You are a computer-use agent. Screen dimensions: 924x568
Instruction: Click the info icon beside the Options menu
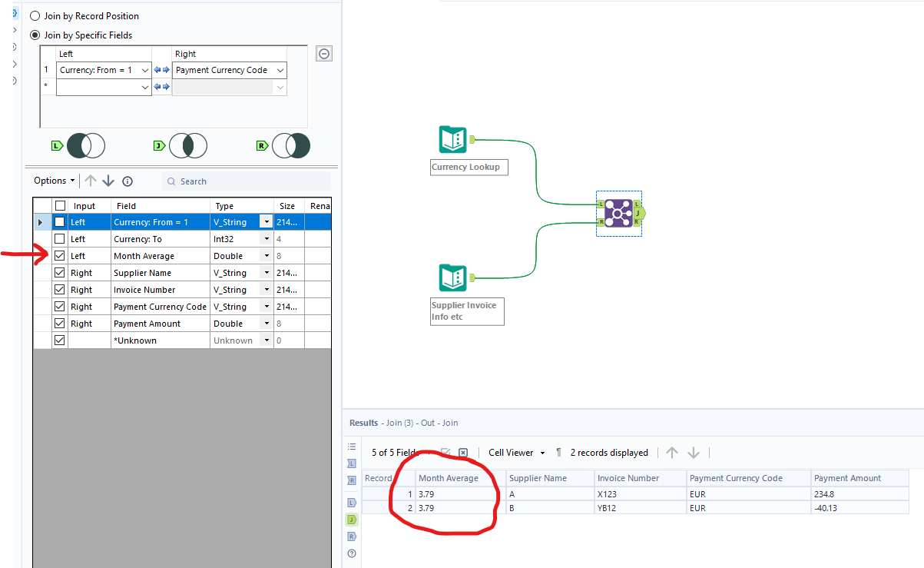pyautogui.click(x=128, y=181)
